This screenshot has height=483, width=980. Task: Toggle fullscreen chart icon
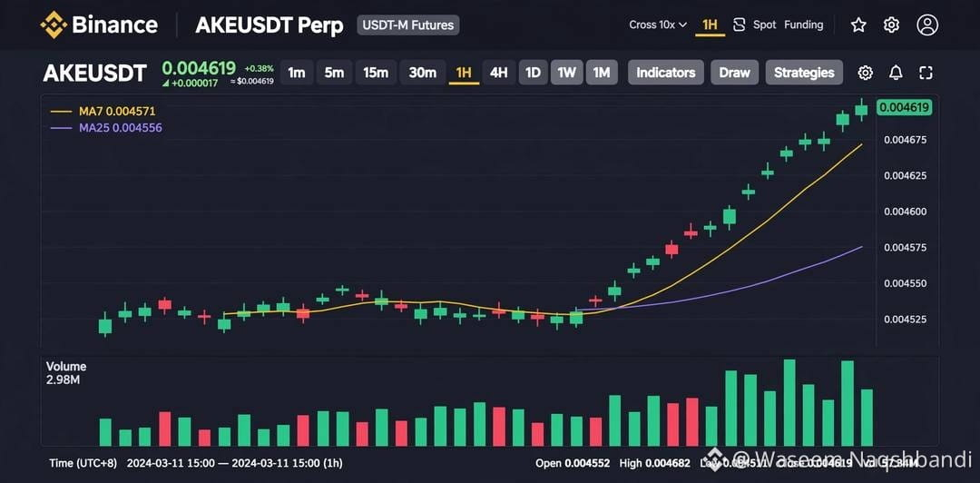point(926,73)
